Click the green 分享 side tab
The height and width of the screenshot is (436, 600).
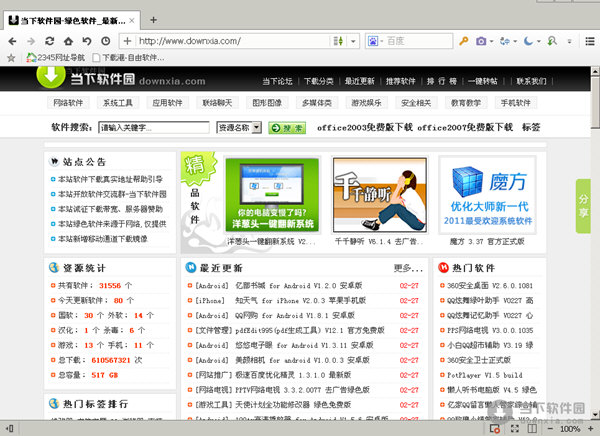coord(583,206)
